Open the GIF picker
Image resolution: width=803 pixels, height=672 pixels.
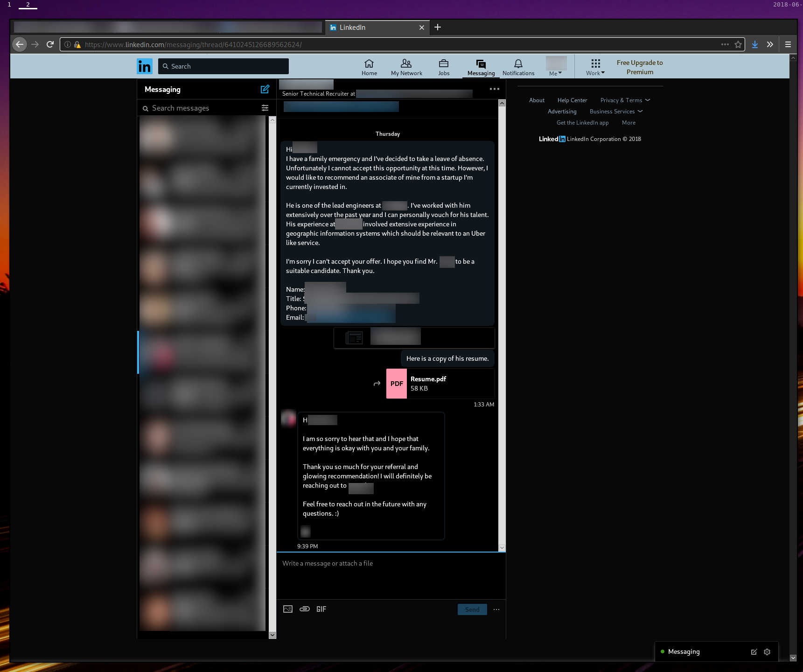(321, 609)
